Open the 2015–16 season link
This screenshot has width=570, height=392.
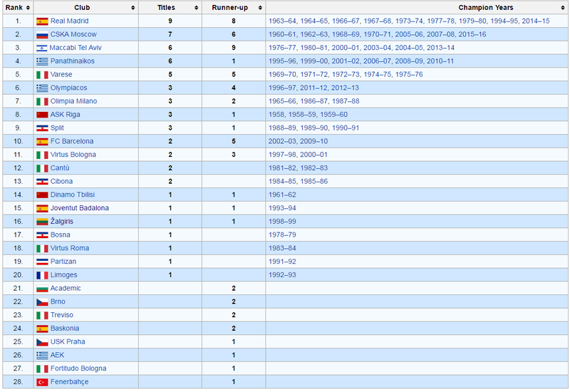472,34
